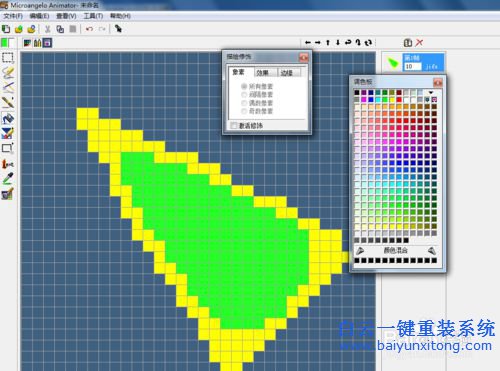Click the green foreground color box

click(x=5, y=43)
